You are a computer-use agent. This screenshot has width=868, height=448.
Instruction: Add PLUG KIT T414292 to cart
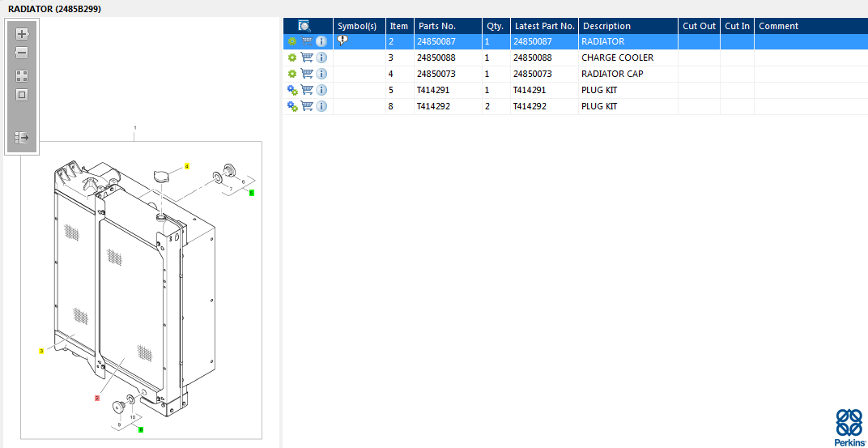tap(307, 106)
